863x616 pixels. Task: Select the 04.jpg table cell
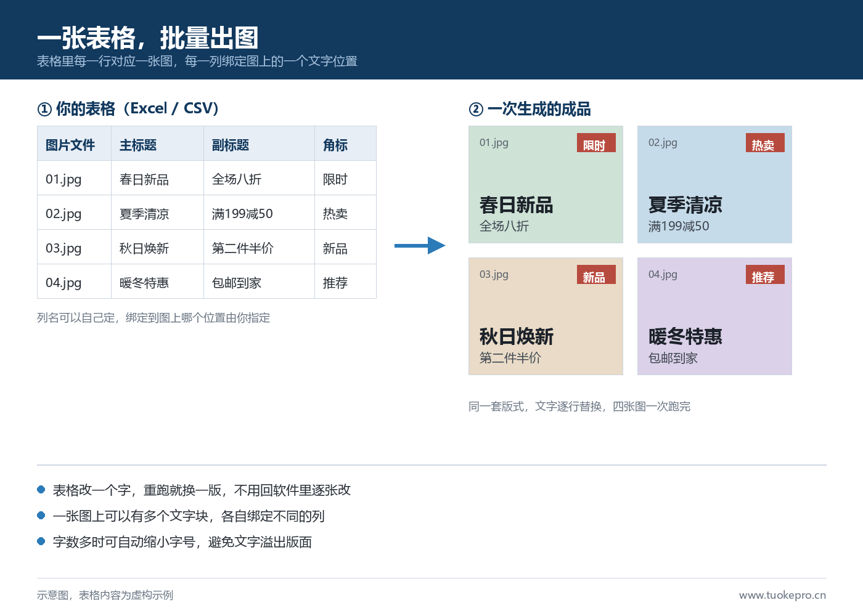click(x=75, y=282)
